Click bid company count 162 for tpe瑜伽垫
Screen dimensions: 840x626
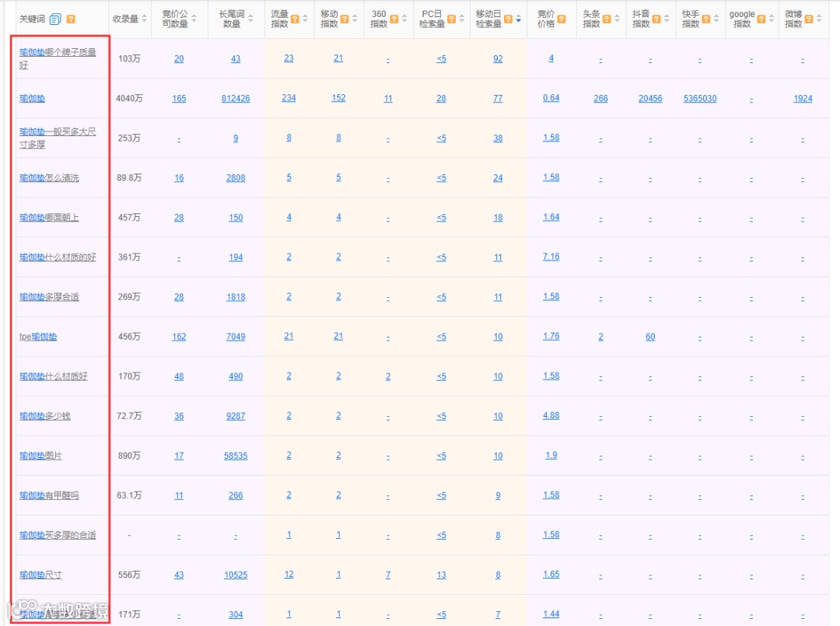pyautogui.click(x=179, y=336)
